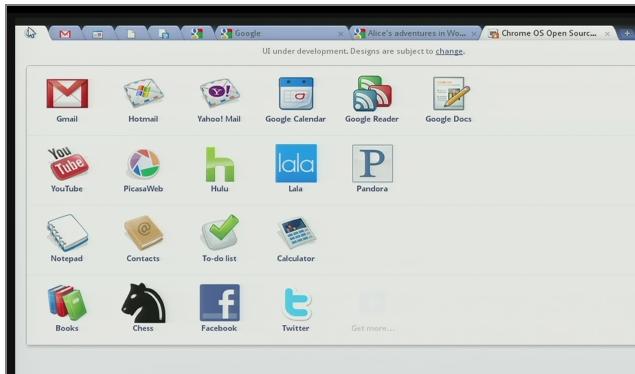Open the Contacts address book icon
Viewport: 635px width, 374px height.
pyautogui.click(x=143, y=233)
